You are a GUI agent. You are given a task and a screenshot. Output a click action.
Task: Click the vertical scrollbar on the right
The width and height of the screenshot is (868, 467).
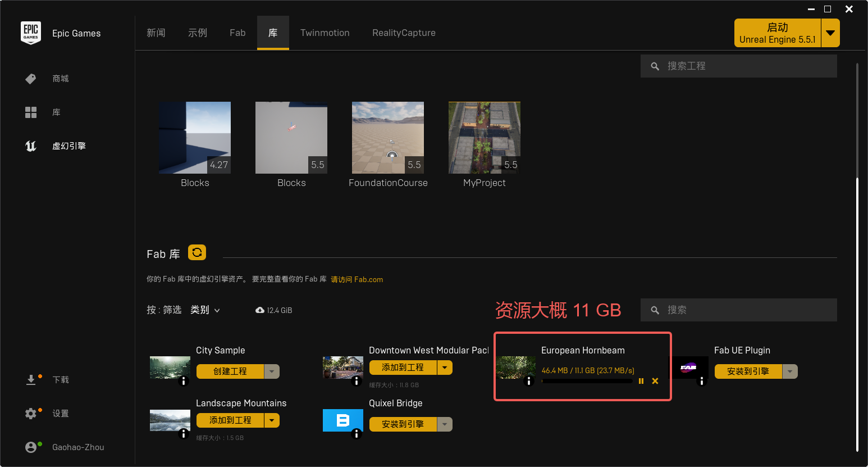pyautogui.click(x=857, y=315)
